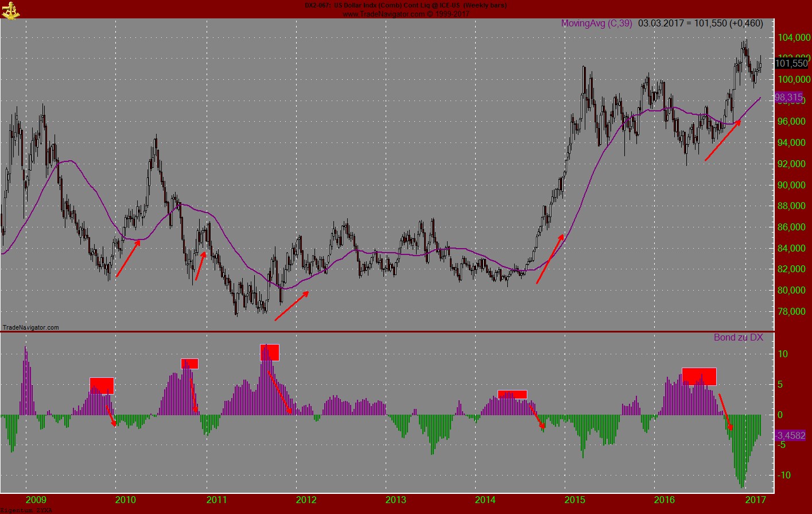Toggle the red highlight box near 2016

[699, 376]
